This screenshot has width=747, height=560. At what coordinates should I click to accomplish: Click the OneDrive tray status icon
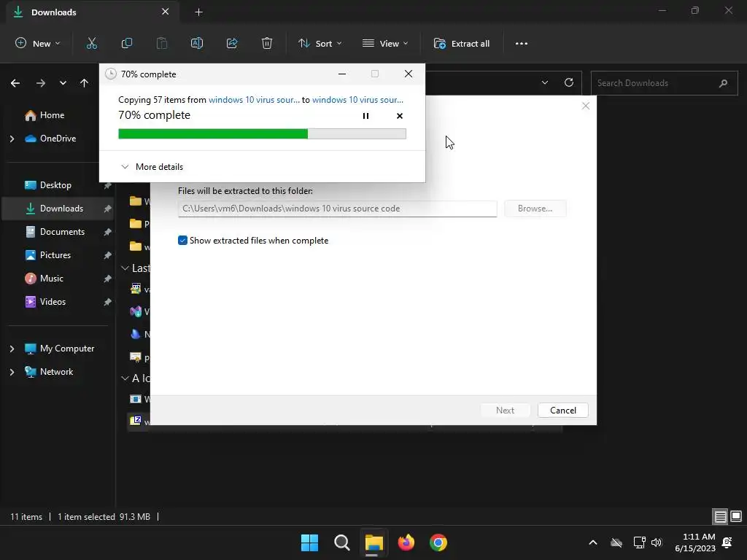coord(616,542)
